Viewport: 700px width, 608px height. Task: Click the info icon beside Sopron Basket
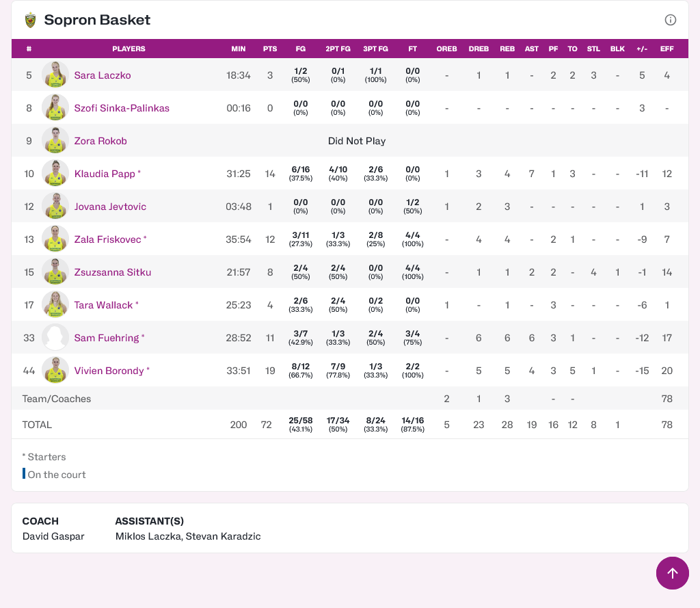[x=671, y=20]
